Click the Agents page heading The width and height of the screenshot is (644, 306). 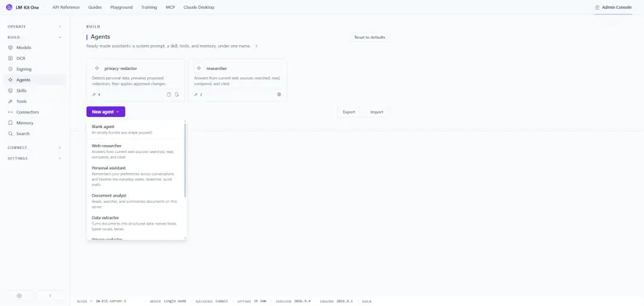click(100, 37)
